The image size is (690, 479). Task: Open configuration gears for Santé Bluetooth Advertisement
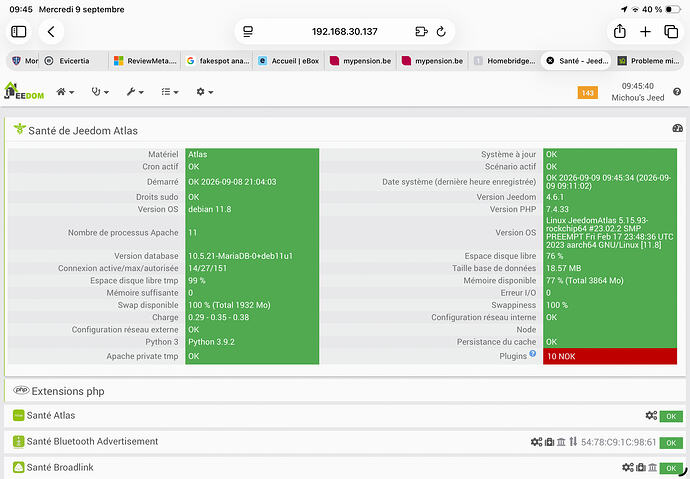[536, 442]
